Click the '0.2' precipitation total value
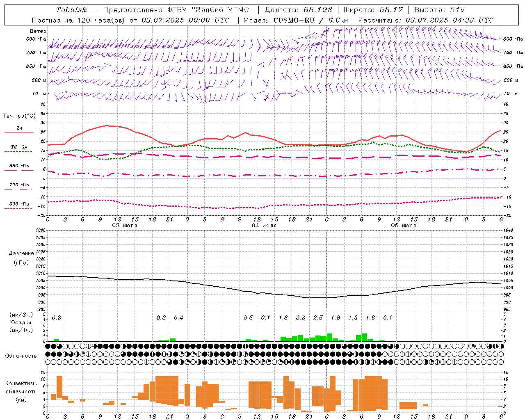This screenshot has height=420, width=525. [x=161, y=318]
